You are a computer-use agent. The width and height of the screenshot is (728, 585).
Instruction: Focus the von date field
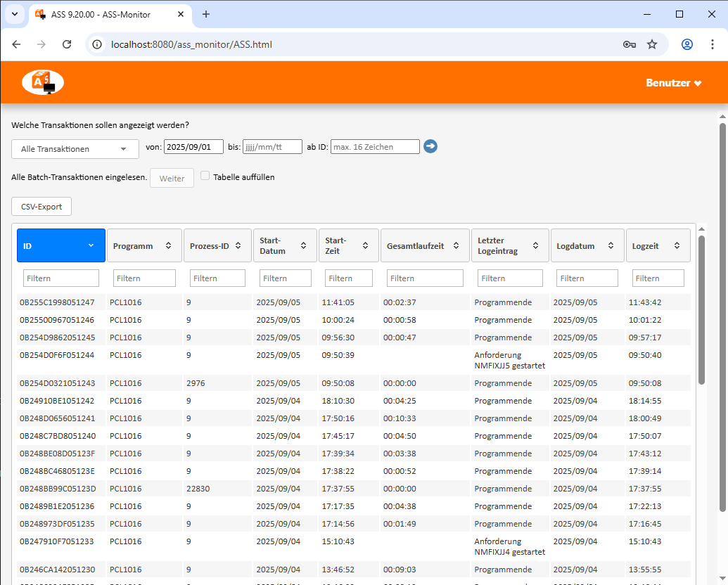193,147
